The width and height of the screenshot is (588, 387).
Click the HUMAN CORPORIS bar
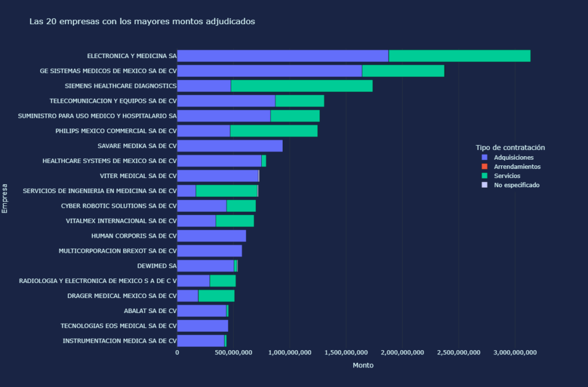tap(211, 236)
